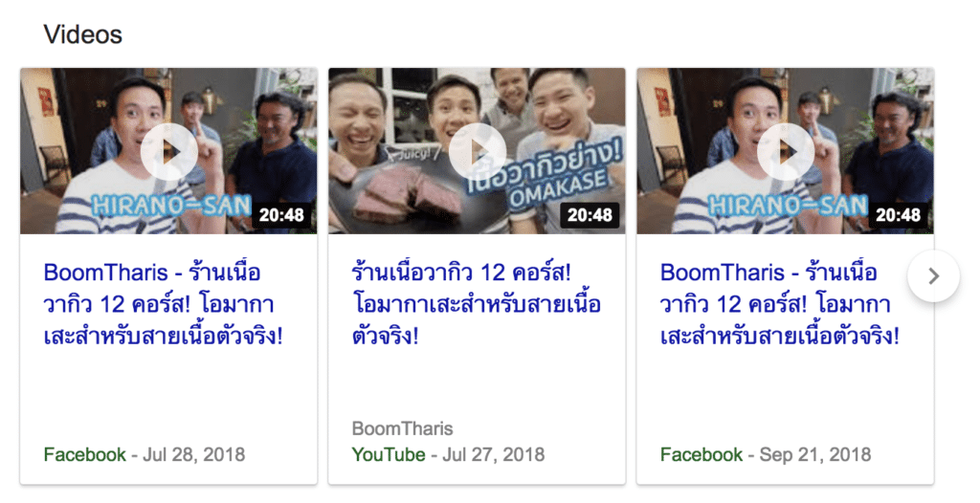The width and height of the screenshot is (980, 503).
Task: Click the OMAKASE caption on the middle thumbnail
Action: coord(558,186)
